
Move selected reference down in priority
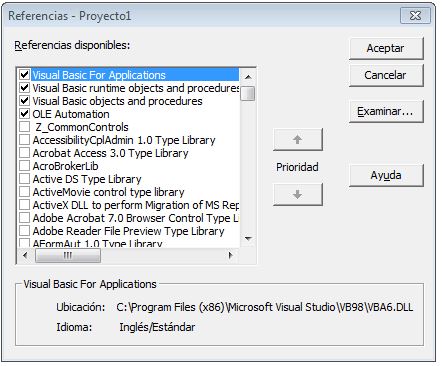298,194
